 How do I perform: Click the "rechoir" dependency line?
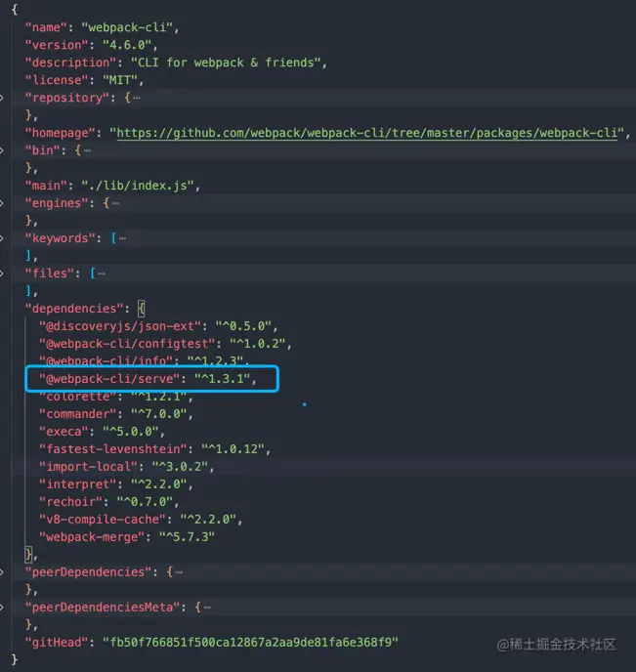(108, 502)
